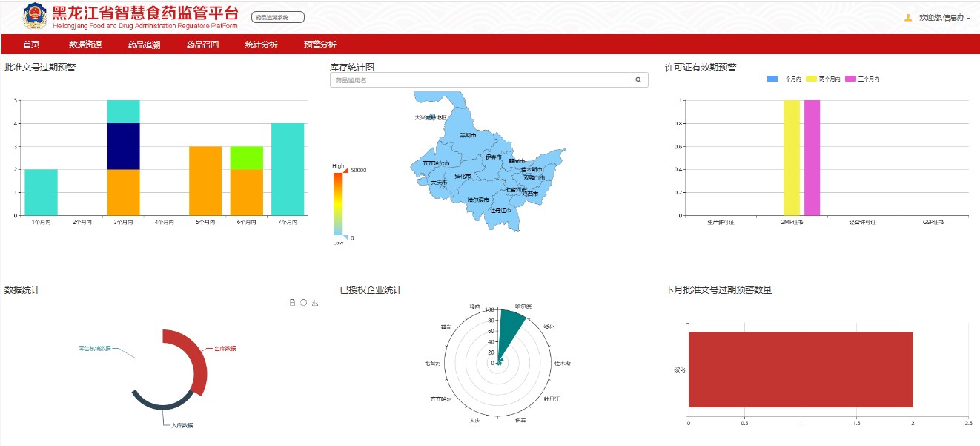Click 下月批准文号过期预警数量 title
The image size is (980, 446).
tap(718, 289)
